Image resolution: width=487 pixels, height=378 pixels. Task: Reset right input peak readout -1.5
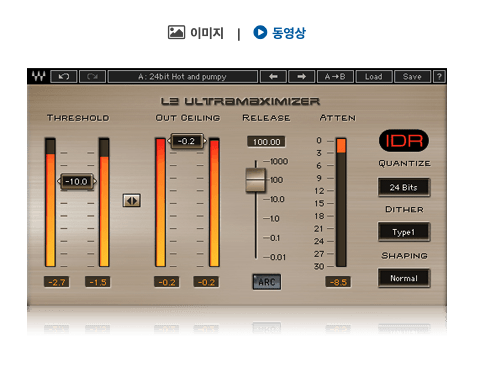[x=98, y=282]
